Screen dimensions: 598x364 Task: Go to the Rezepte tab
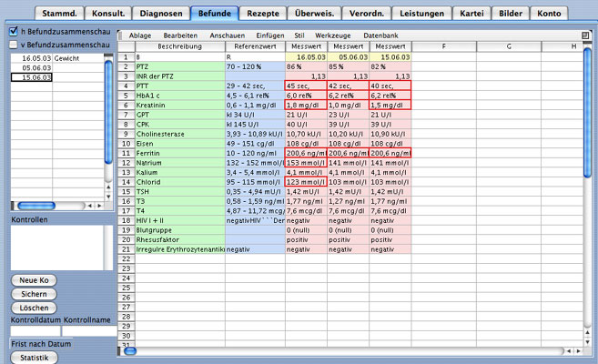click(263, 14)
